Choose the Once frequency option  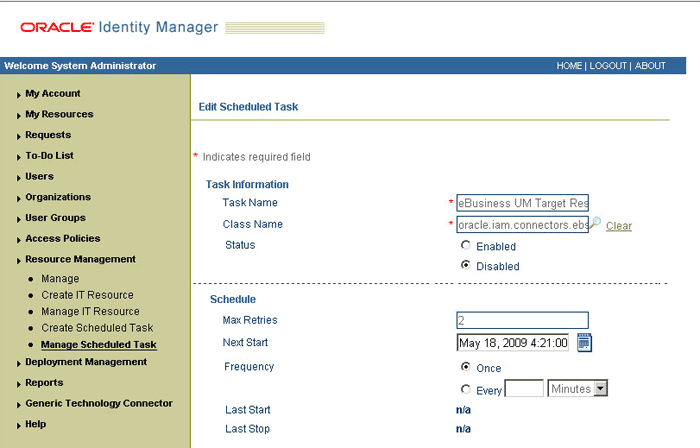466,367
